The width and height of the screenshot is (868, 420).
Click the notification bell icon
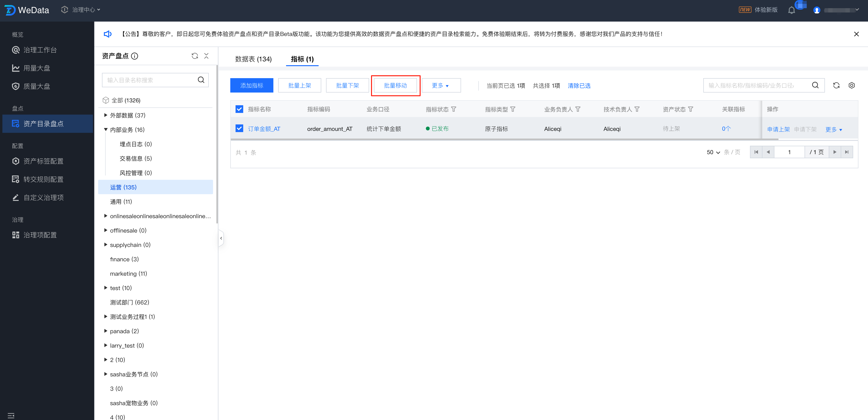pos(791,10)
